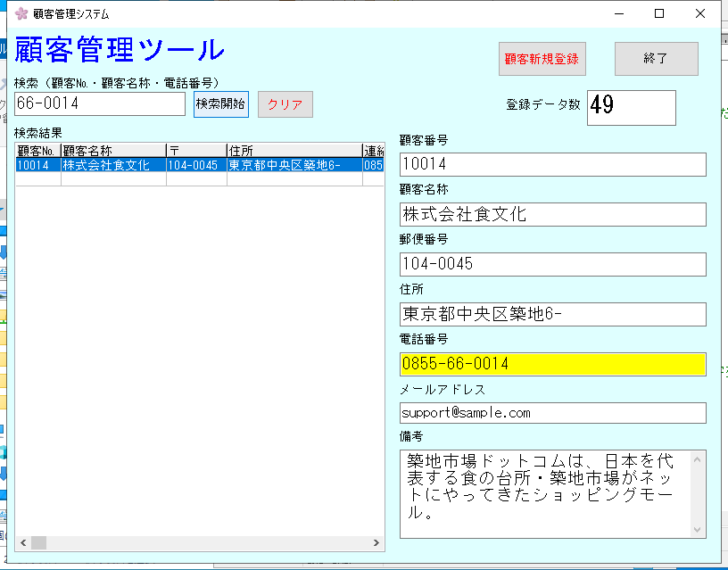Click the 顧客番号 field with 10014

pyautogui.click(x=552, y=164)
